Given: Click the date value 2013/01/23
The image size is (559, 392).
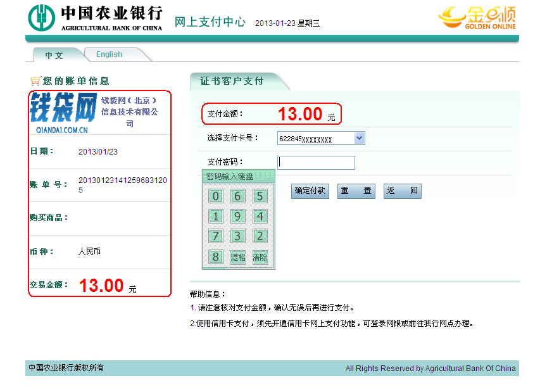Looking at the screenshot, I should pyautogui.click(x=98, y=152).
